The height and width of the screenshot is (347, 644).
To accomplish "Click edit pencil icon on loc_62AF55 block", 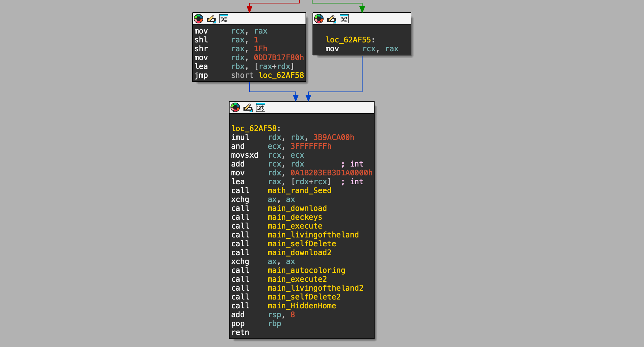I will (x=331, y=19).
